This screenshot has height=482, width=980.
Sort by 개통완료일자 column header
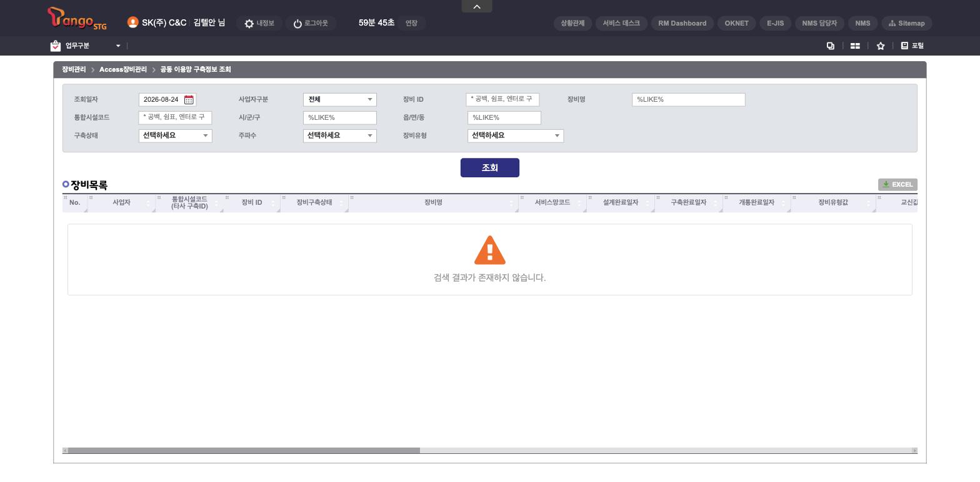pyautogui.click(x=756, y=203)
